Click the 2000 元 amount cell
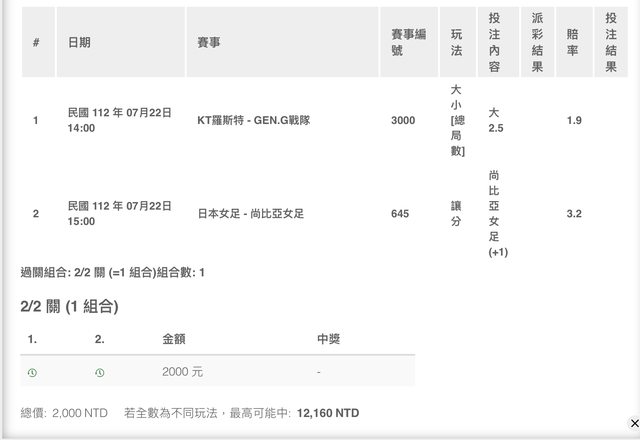The height and width of the screenshot is (440, 640). 182,372
